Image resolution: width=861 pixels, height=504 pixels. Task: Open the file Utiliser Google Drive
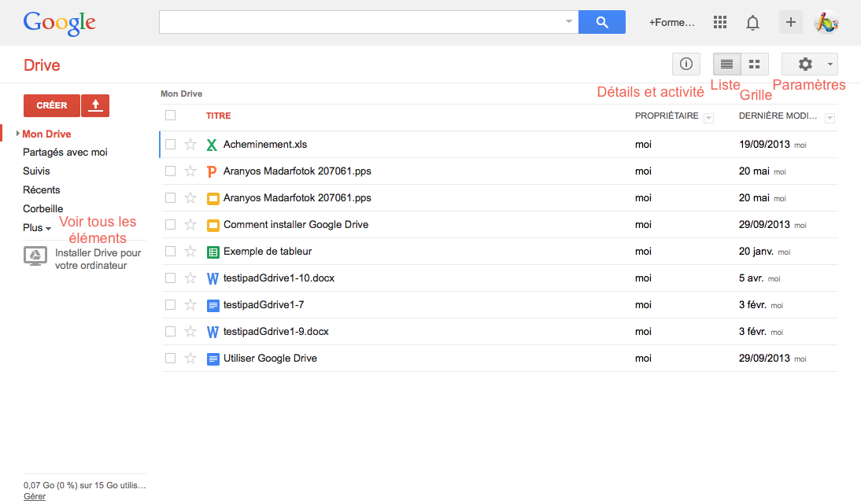click(x=270, y=358)
